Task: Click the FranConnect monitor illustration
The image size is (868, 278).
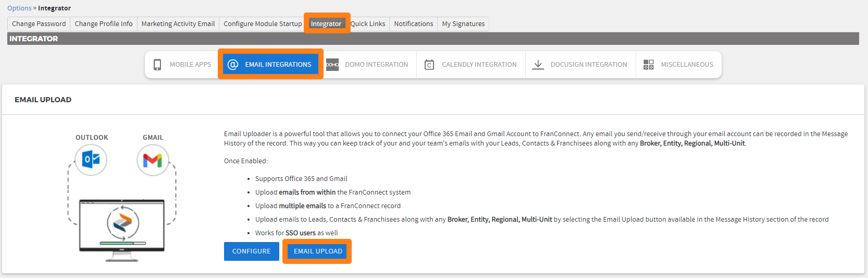Action: click(x=122, y=229)
